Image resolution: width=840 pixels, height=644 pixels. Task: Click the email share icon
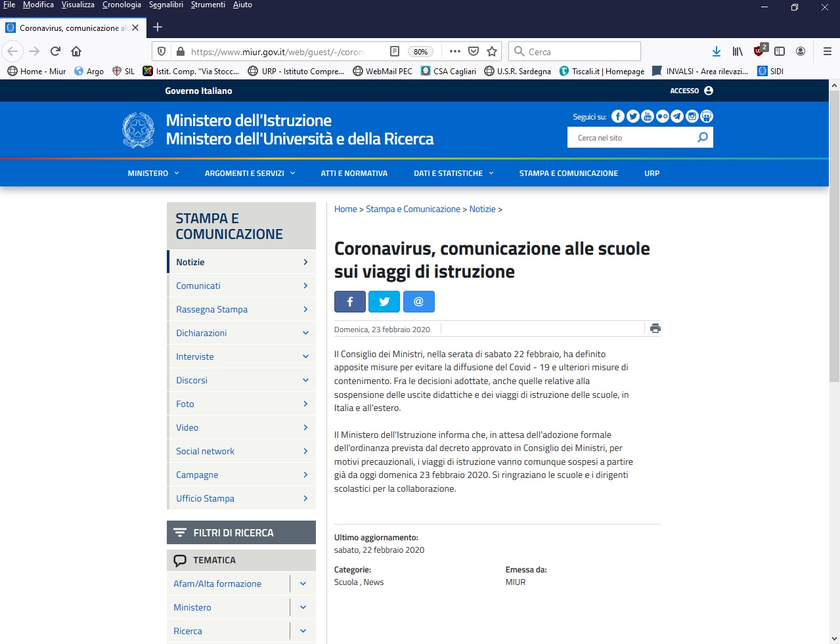pyautogui.click(x=418, y=301)
